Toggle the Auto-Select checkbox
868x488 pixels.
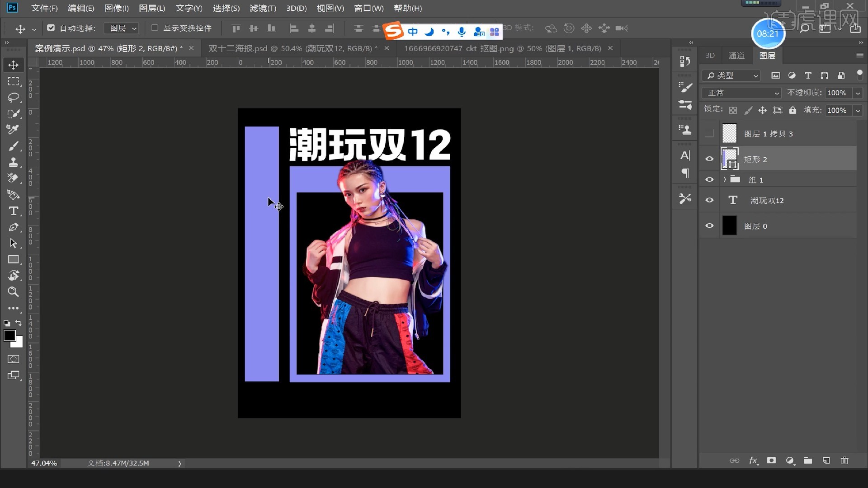[51, 28]
